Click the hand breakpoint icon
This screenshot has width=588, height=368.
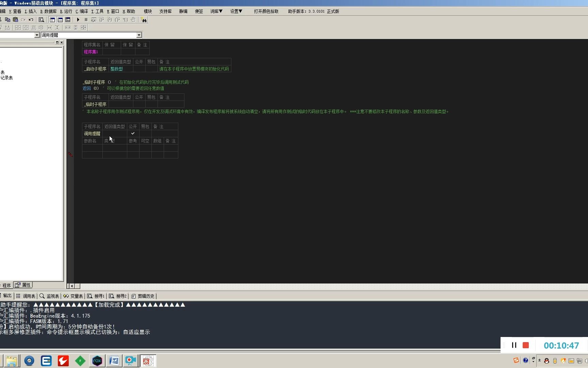pyautogui.click(x=133, y=20)
